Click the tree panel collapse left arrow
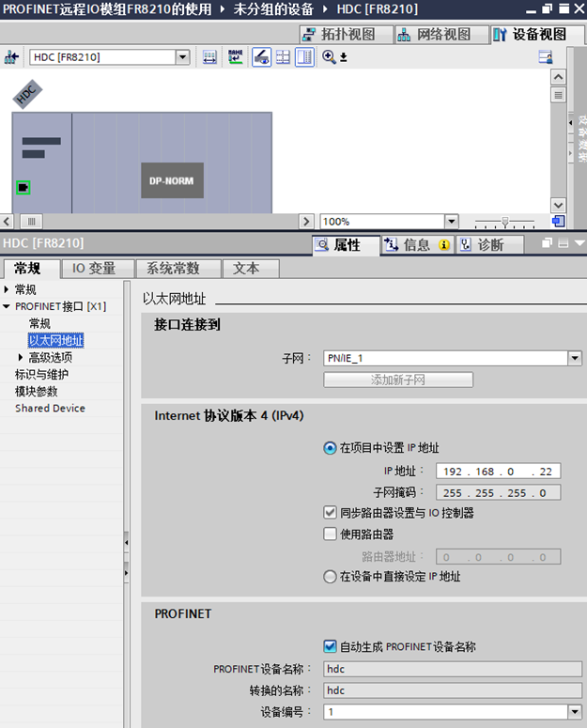Screen dimensions: 587x728 click(126, 542)
